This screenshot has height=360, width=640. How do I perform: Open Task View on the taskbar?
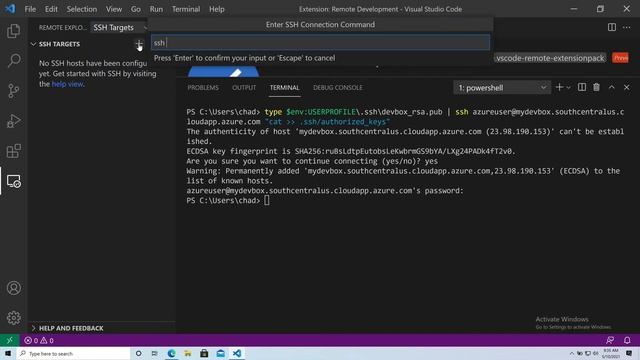click(154, 353)
